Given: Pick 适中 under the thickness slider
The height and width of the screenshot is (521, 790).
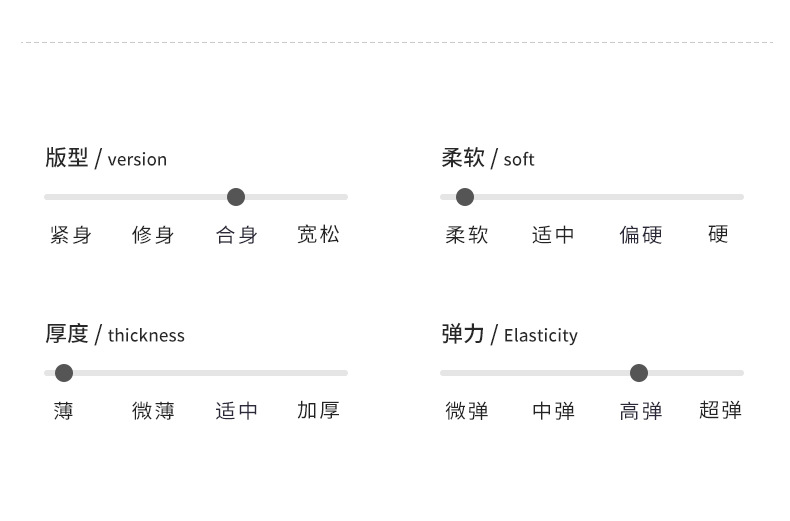Looking at the screenshot, I should click(237, 411).
